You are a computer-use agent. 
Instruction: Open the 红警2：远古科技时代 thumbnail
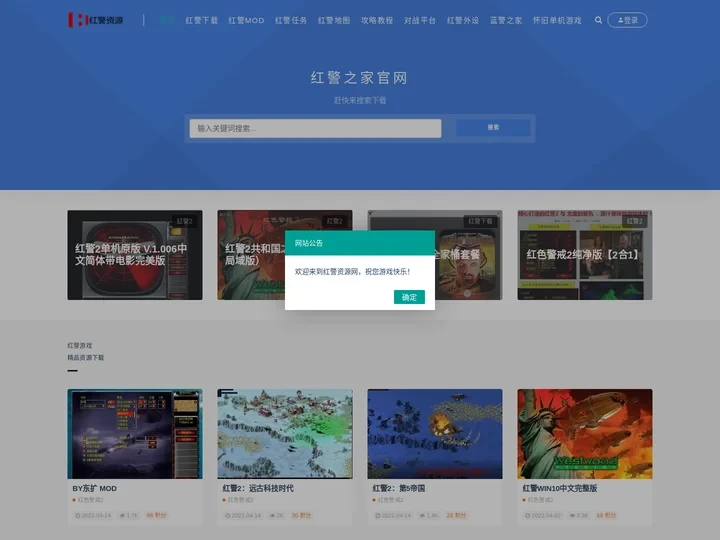[285, 434]
